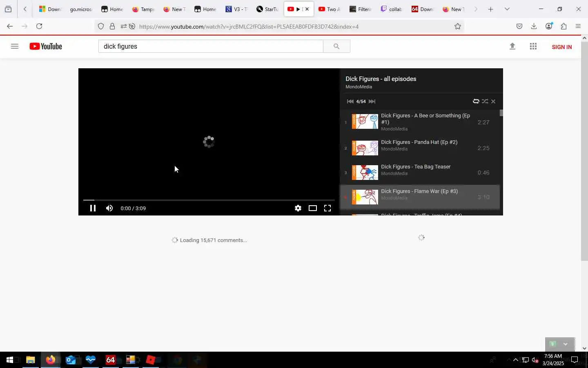Show hidden system tray icons
Image resolution: width=588 pixels, height=368 pixels.
click(516, 360)
